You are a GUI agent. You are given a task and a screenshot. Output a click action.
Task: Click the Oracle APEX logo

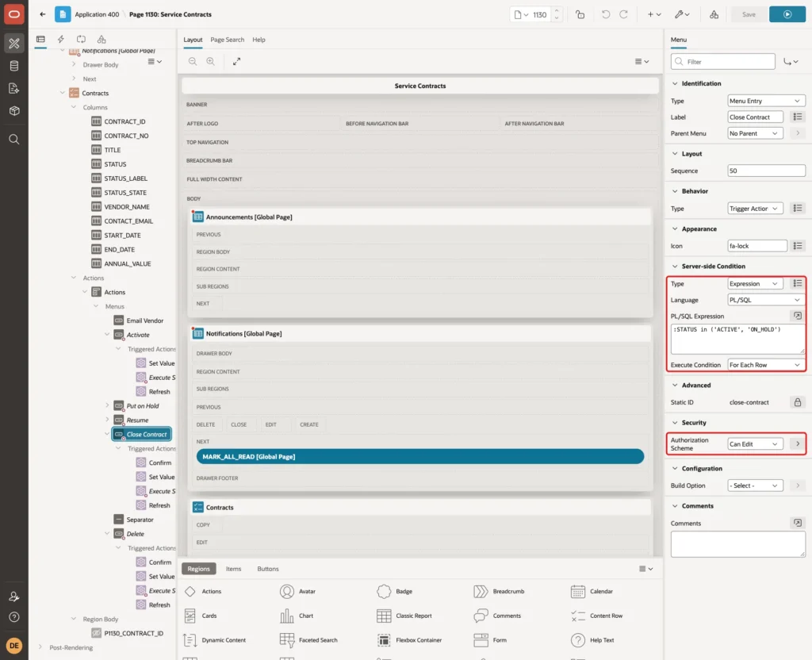pyautogui.click(x=14, y=14)
